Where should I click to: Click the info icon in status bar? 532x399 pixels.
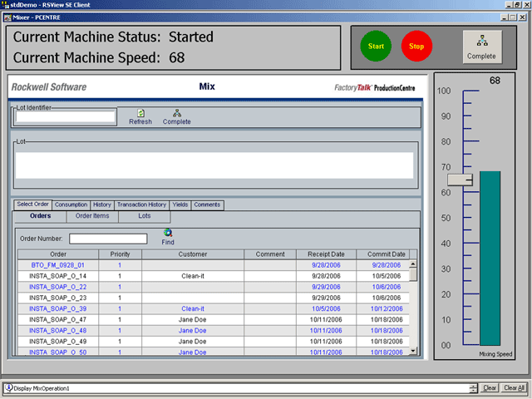click(9, 388)
